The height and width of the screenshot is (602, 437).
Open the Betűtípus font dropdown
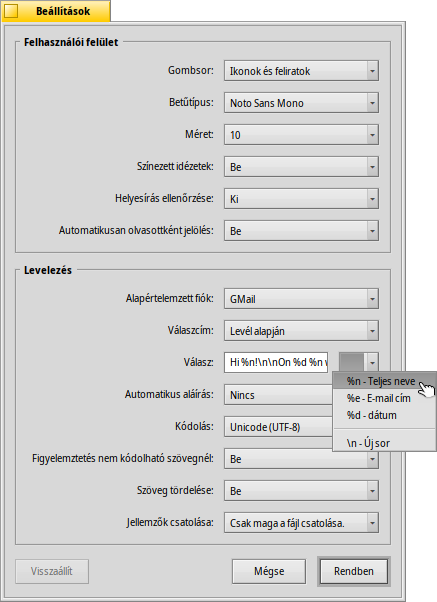point(301,103)
